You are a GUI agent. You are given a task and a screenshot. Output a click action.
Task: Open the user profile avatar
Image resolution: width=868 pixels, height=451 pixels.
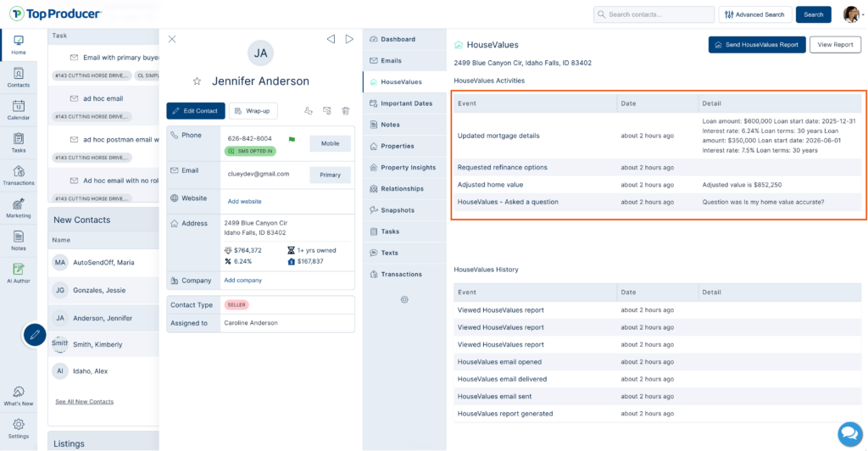851,14
